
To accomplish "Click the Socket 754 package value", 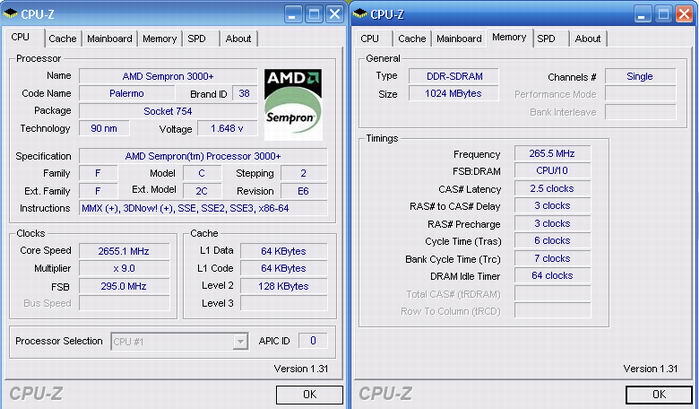I will tap(168, 111).
